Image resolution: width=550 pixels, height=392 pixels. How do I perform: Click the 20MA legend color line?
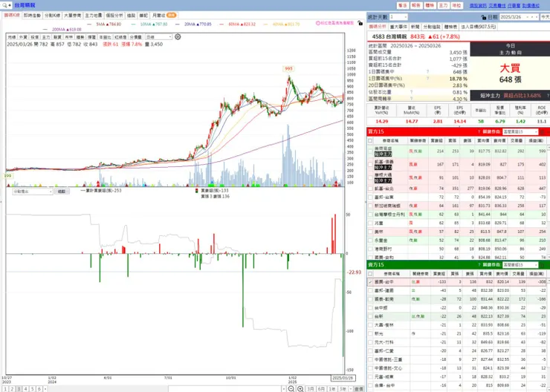point(178,24)
